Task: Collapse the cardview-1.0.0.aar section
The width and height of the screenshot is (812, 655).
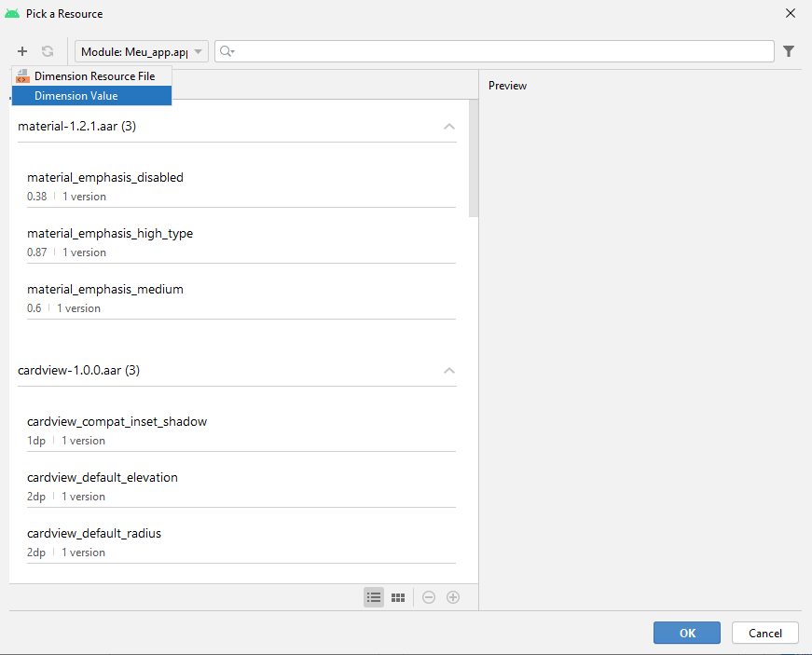Action: 449,370
